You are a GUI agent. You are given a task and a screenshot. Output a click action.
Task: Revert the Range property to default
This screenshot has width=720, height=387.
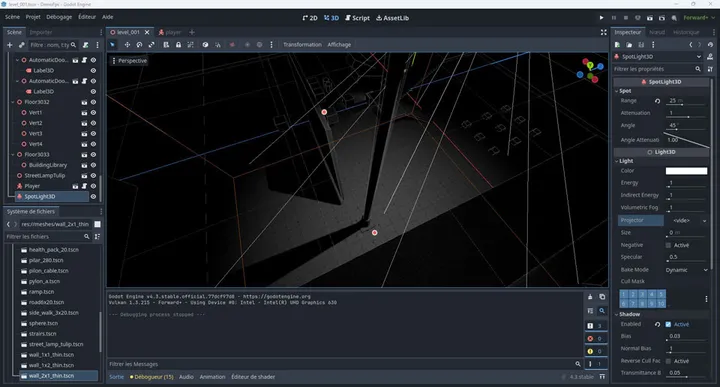[658, 101]
